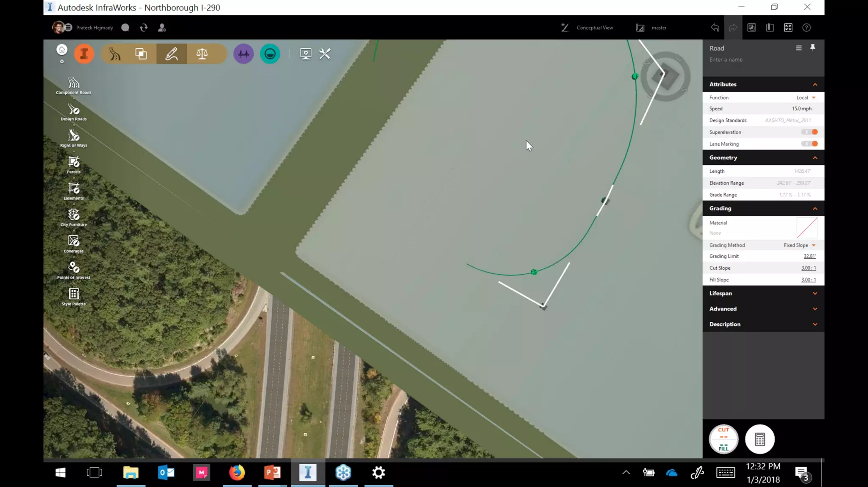Open the chat bubble icon
This screenshot has height=487, width=868.
125,28
